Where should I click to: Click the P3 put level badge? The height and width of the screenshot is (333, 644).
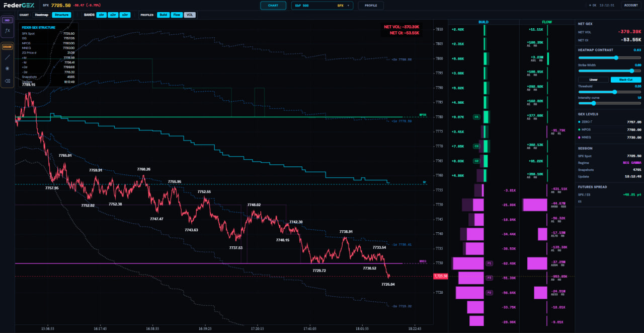point(489,278)
